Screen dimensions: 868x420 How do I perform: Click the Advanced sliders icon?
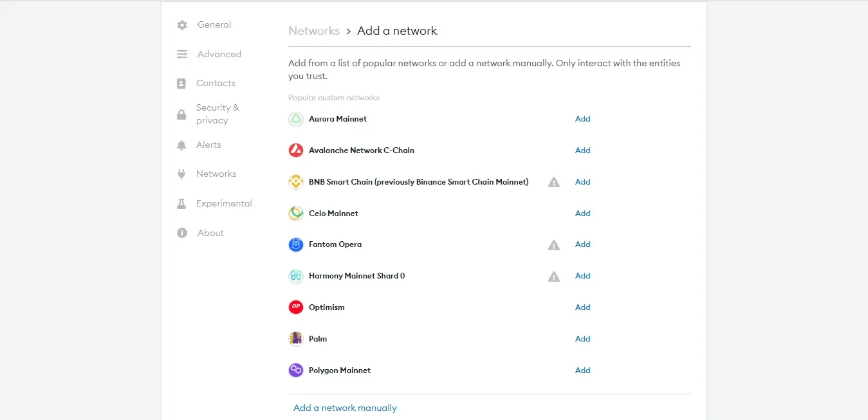point(182,54)
